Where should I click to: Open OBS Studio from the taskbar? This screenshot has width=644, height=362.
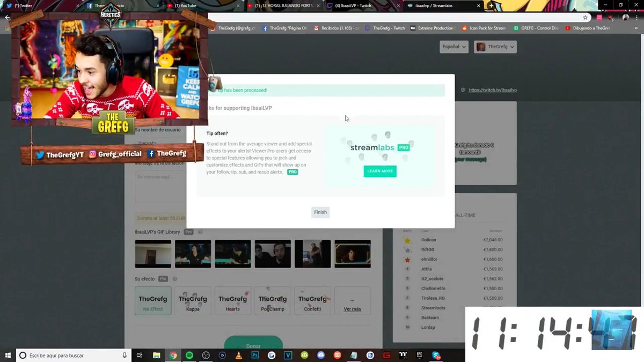click(x=206, y=355)
